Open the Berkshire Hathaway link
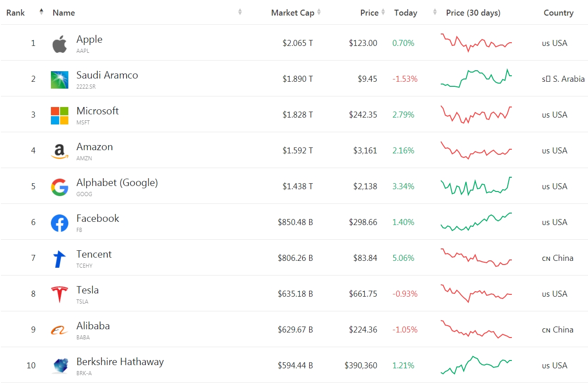 pos(120,362)
